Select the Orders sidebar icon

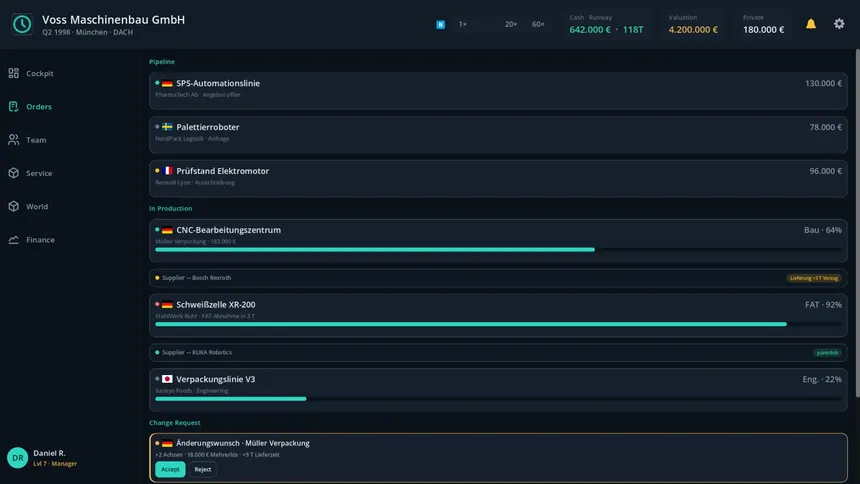point(14,106)
